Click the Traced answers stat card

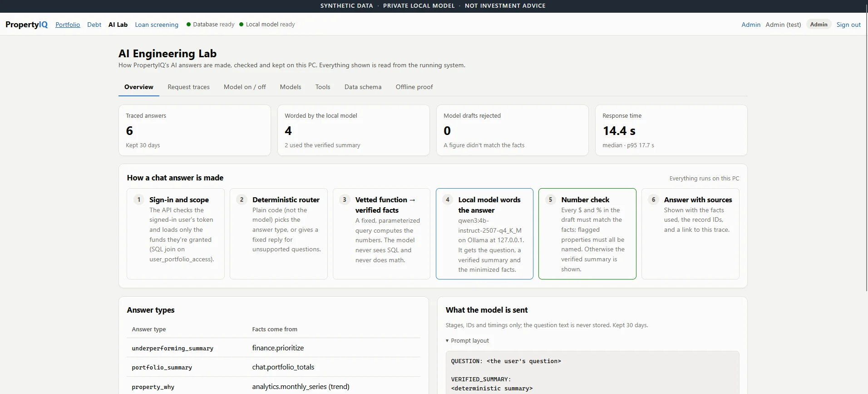(x=195, y=130)
